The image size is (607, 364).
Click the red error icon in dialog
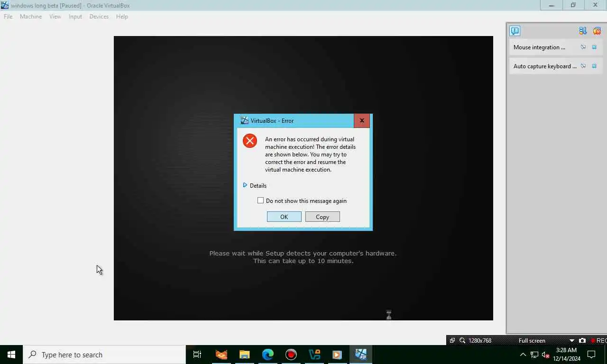pyautogui.click(x=250, y=141)
